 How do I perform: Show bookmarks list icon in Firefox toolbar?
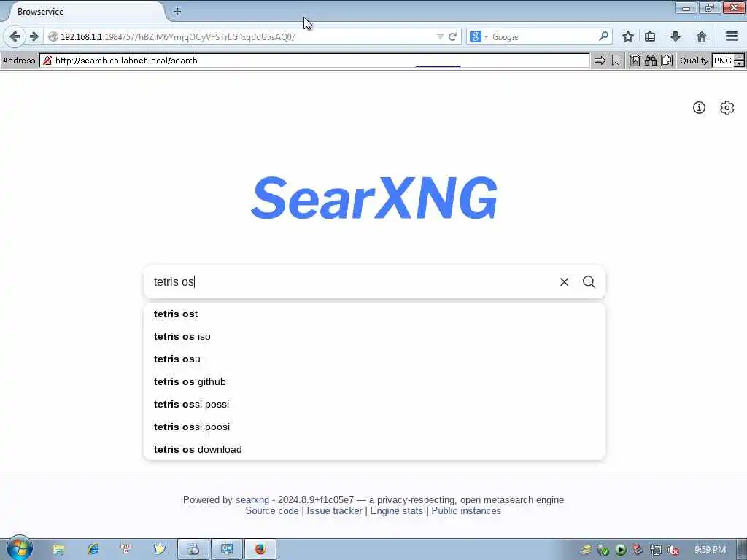pyautogui.click(x=650, y=36)
